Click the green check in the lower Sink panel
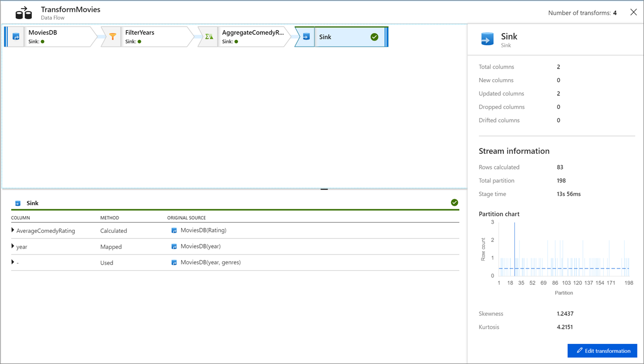Viewport: 644px width, 364px height. 454,202
